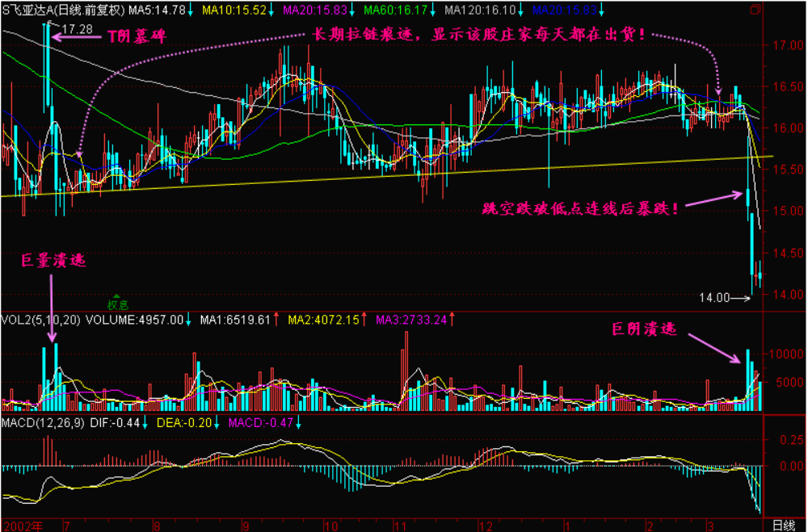Click the red up arrow after MA1:6519.61

276,320
